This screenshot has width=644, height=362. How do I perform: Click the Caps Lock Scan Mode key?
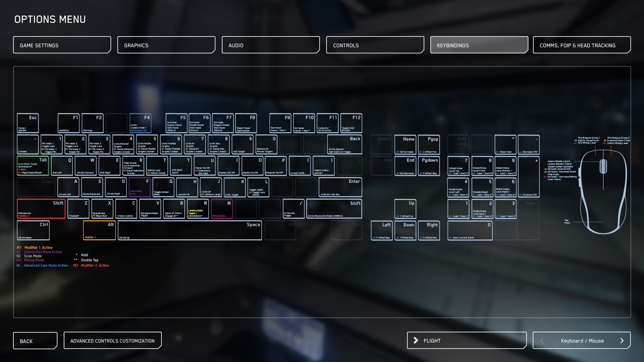33,166
